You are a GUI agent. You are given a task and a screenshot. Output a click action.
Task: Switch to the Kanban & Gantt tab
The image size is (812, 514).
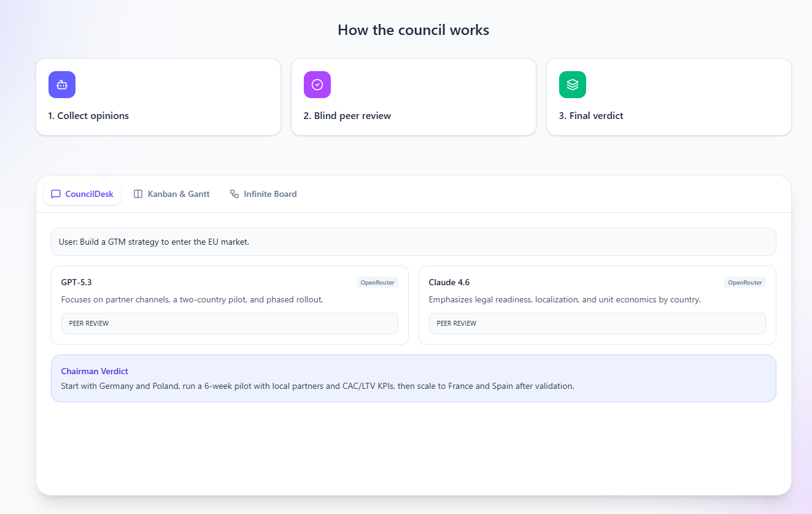pyautogui.click(x=178, y=194)
